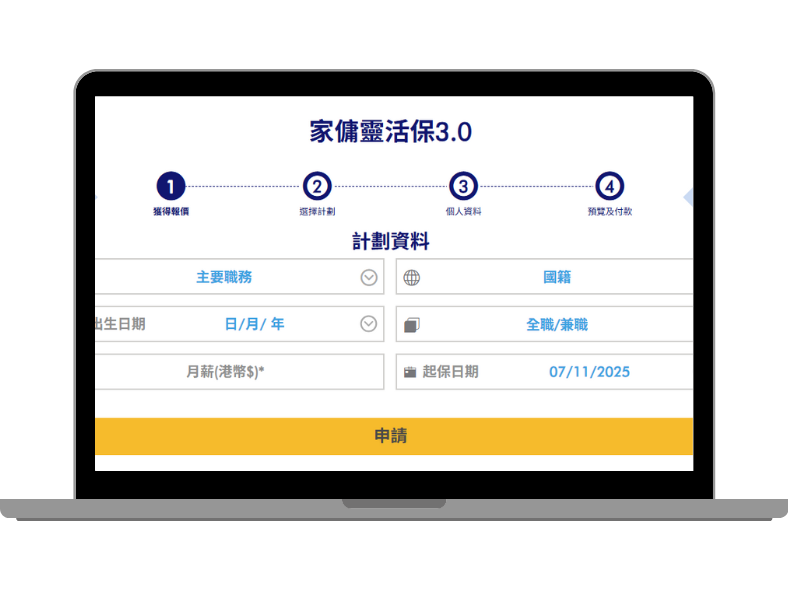The height and width of the screenshot is (590, 788).
Task: Click the globe icon beside 國籍
Action: [x=412, y=278]
